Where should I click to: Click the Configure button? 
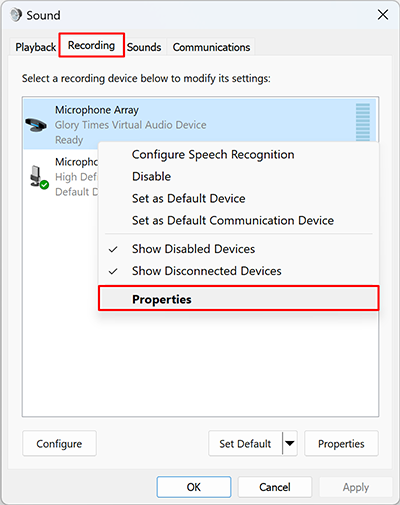click(x=59, y=443)
